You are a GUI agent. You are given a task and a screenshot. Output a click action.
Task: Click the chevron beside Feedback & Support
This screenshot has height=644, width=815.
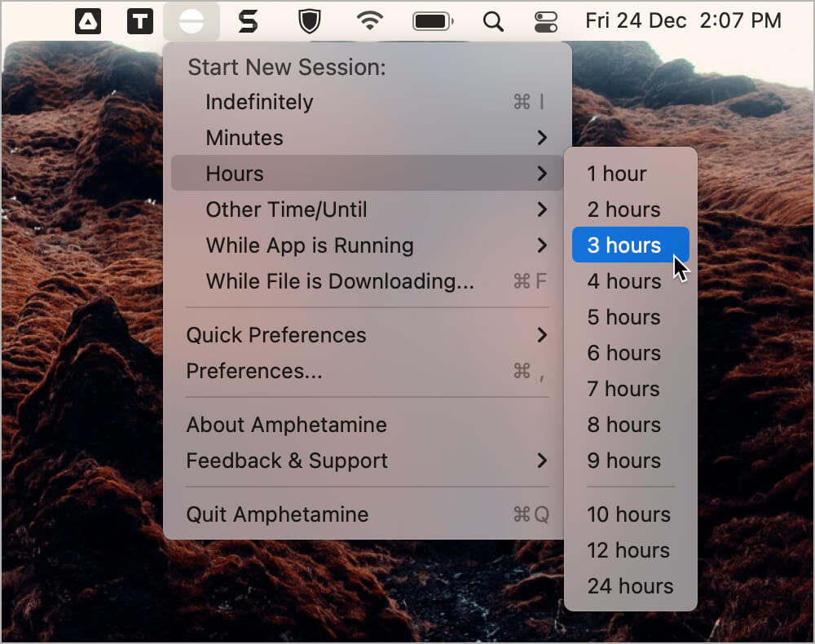(x=542, y=461)
